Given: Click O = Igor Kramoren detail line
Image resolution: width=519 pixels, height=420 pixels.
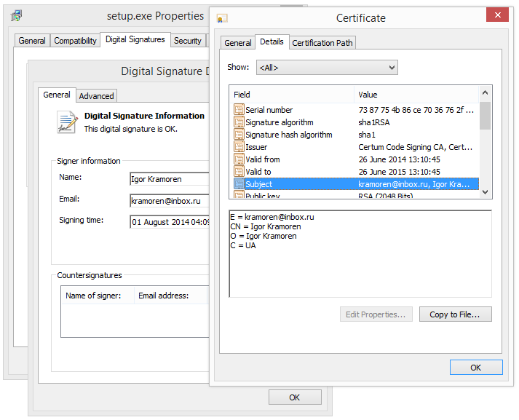Looking at the screenshot, I should (264, 236).
